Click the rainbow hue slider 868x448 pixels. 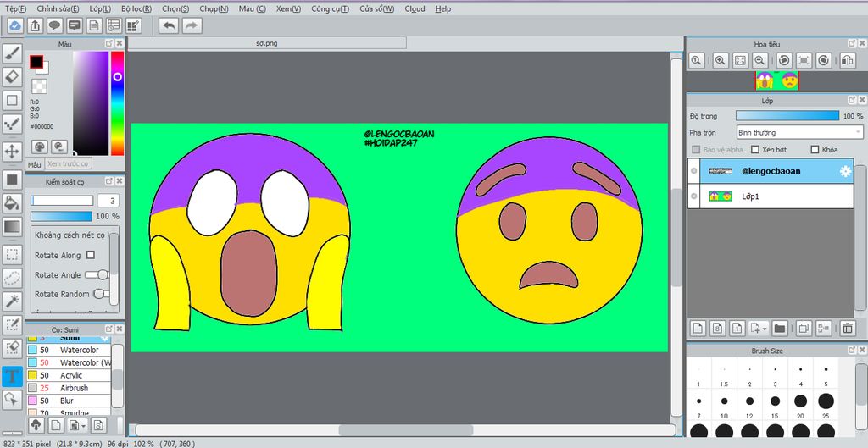[117, 103]
